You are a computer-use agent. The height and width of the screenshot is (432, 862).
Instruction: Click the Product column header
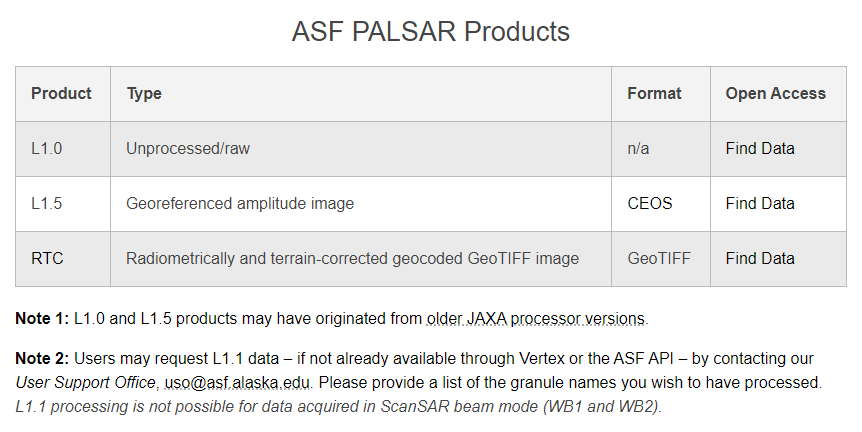tap(61, 93)
